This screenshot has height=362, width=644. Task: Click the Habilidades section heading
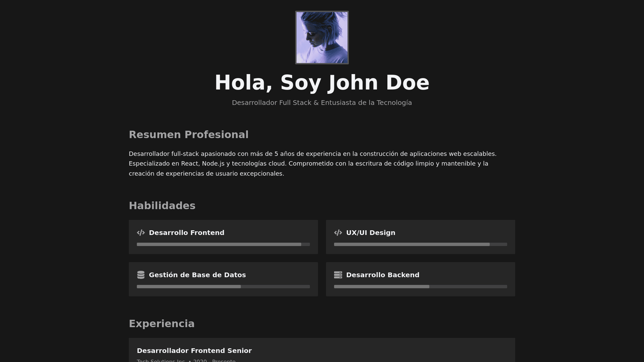click(162, 206)
